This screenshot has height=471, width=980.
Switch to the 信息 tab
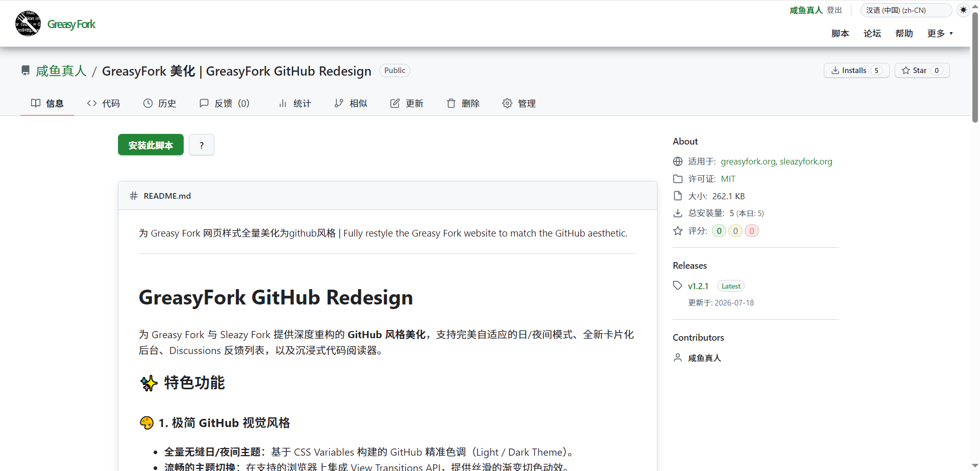(x=47, y=103)
